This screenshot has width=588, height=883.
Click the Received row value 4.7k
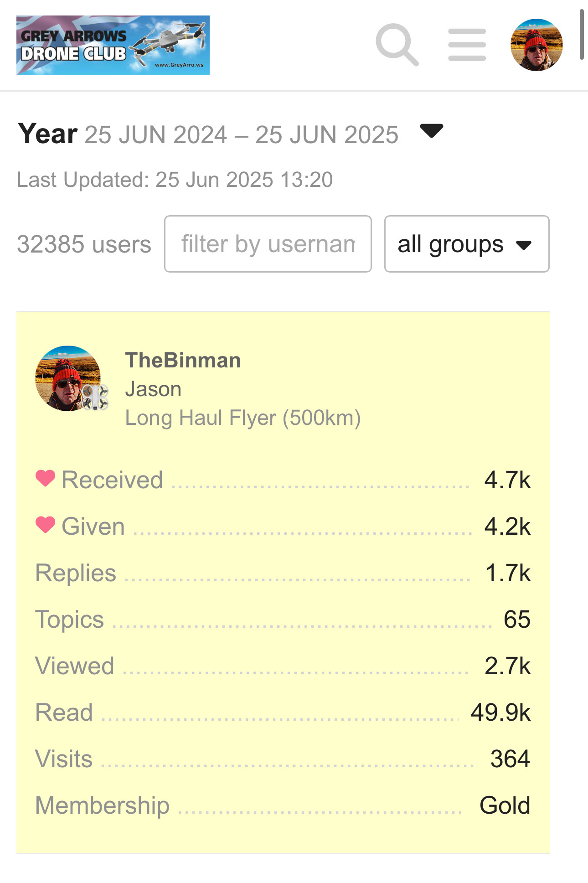point(507,480)
